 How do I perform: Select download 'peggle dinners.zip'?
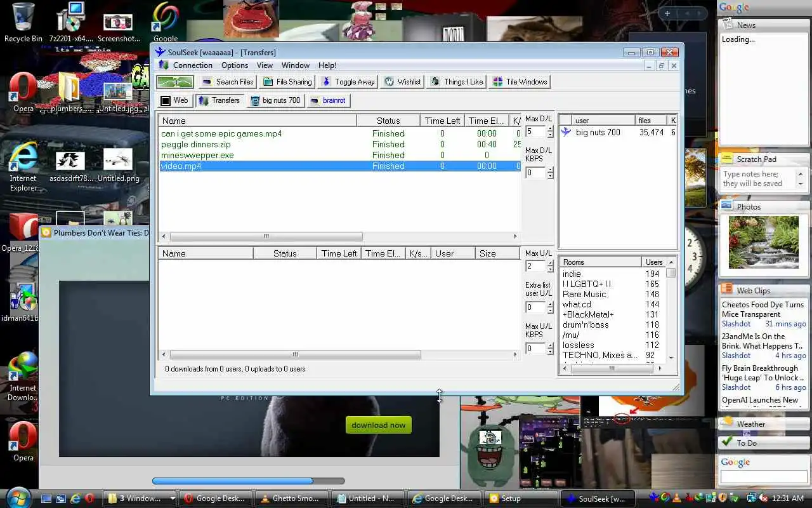(x=339, y=145)
